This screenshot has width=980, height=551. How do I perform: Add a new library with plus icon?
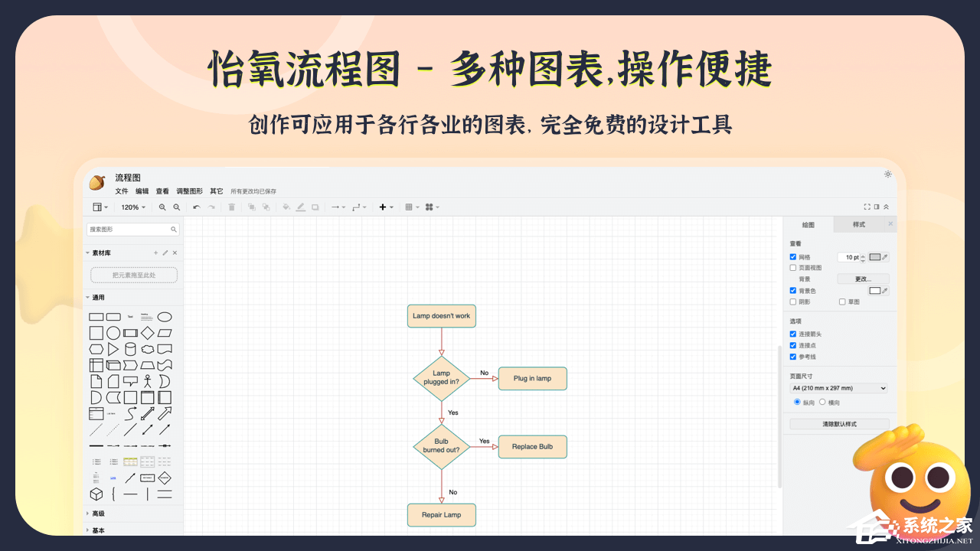click(155, 253)
